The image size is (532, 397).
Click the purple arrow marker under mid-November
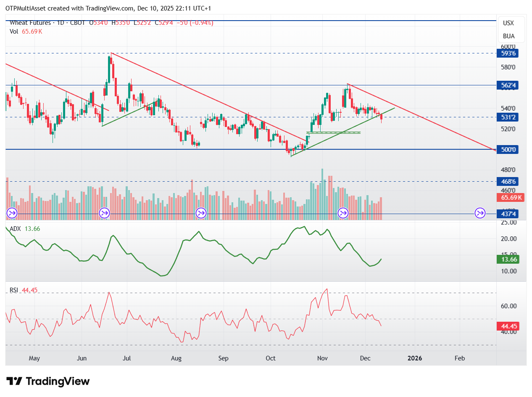[x=343, y=213]
